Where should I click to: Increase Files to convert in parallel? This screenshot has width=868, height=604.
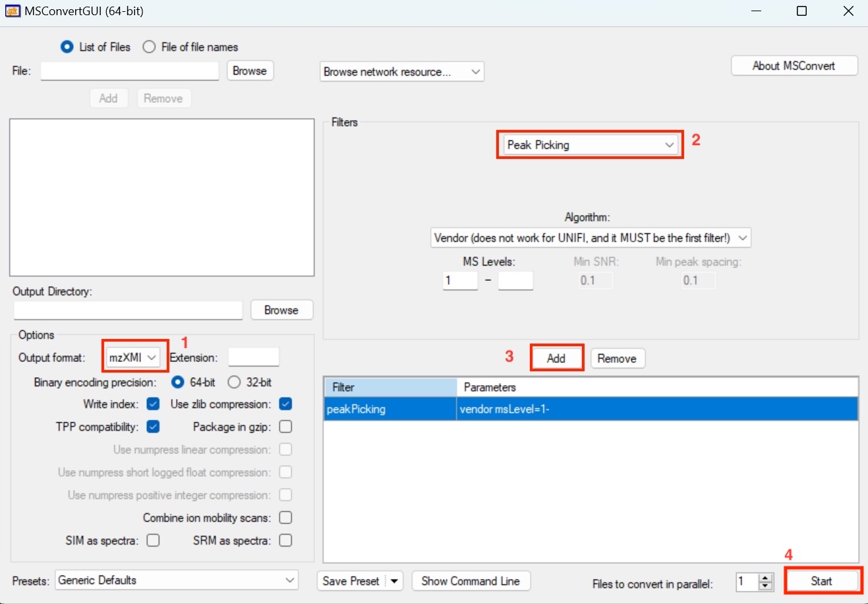765,578
